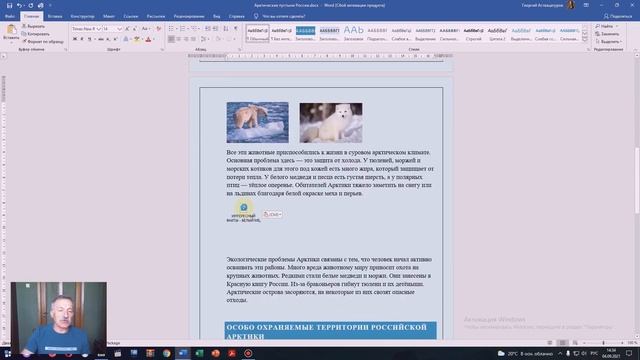Open Paragraph dialog launcher

240,49
